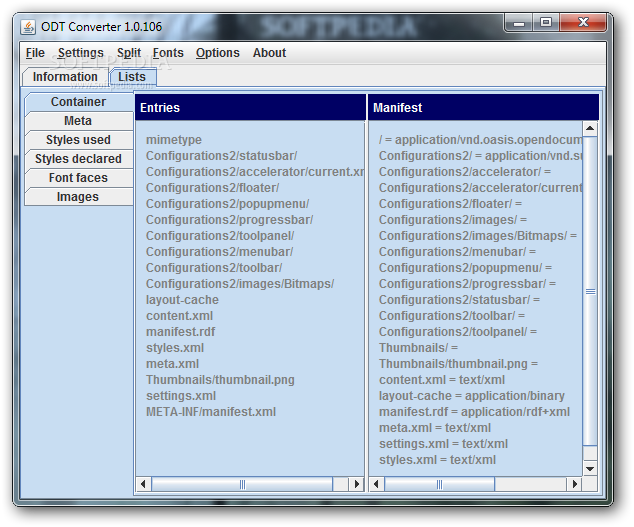
Task: Select Configurations2/menubar/ in Entries list
Action: coord(220,252)
